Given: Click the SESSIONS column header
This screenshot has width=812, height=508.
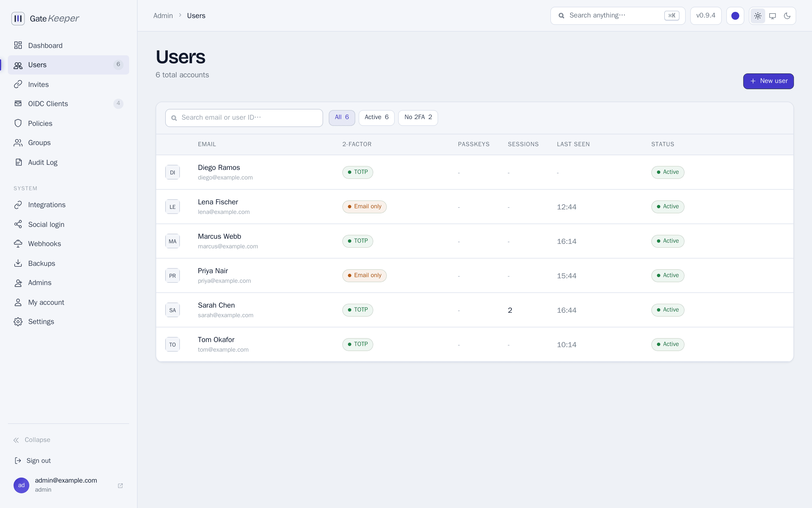Looking at the screenshot, I should pyautogui.click(x=523, y=144).
